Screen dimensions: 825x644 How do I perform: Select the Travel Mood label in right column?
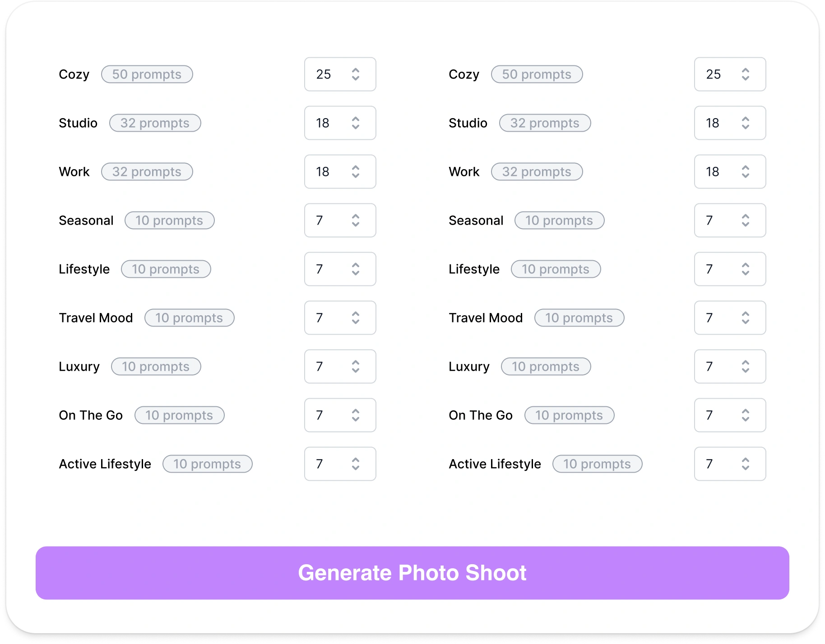[x=486, y=317]
